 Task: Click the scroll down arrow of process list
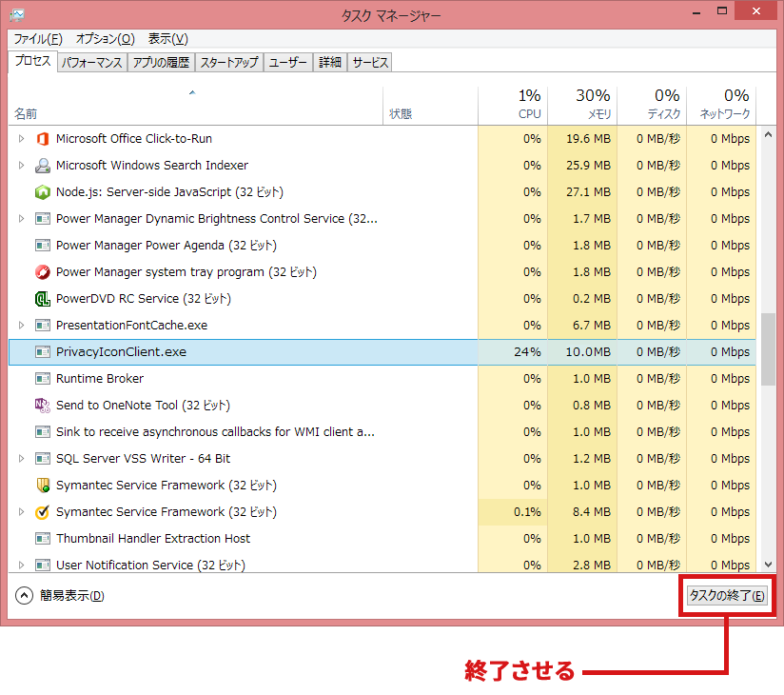pyautogui.click(x=768, y=565)
